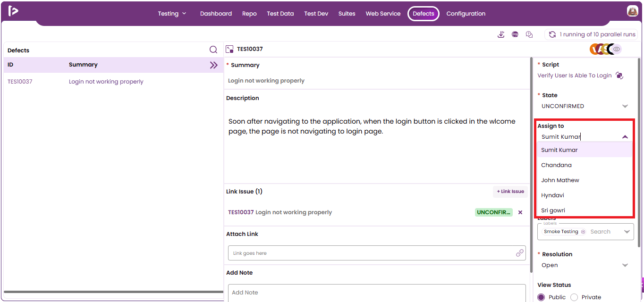Click the Summary field text
Viewport: 644px width, 302px height.
pyautogui.click(x=266, y=81)
